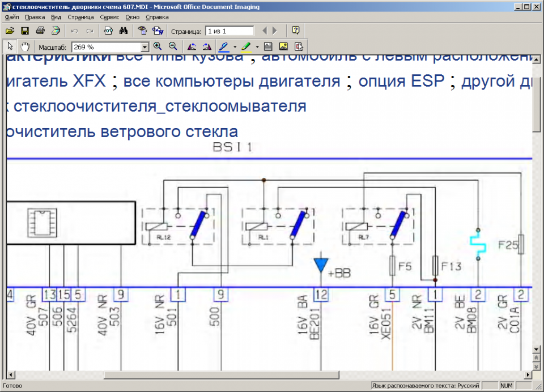Click the Help question mark button
Screen dimensions: 544x392
pos(295,31)
